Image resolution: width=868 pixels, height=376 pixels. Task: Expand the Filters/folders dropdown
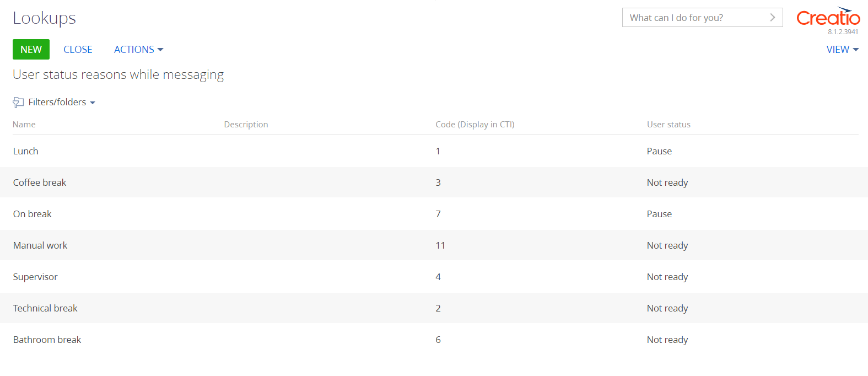click(x=62, y=103)
